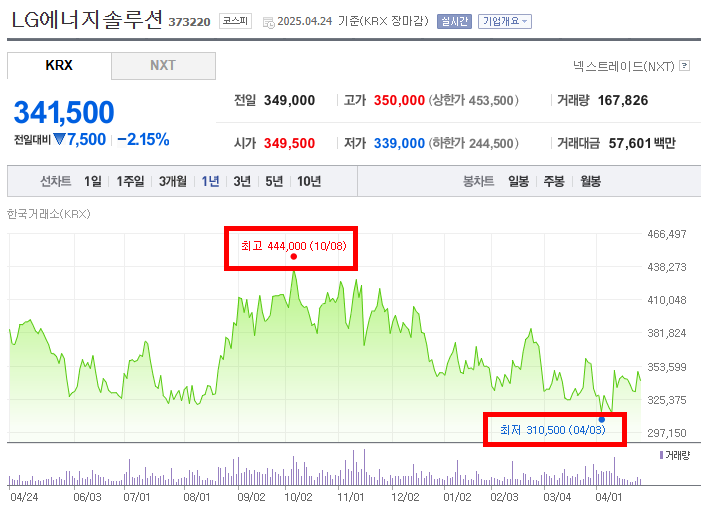The height and width of the screenshot is (513, 701).
Task: Select the 1주일 line chart period
Action: click(130, 181)
